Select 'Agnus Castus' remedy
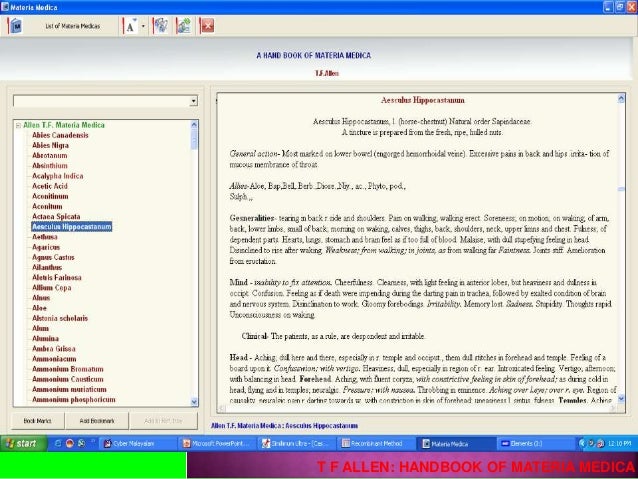Screen dimensions: 638x479 pos(53,257)
